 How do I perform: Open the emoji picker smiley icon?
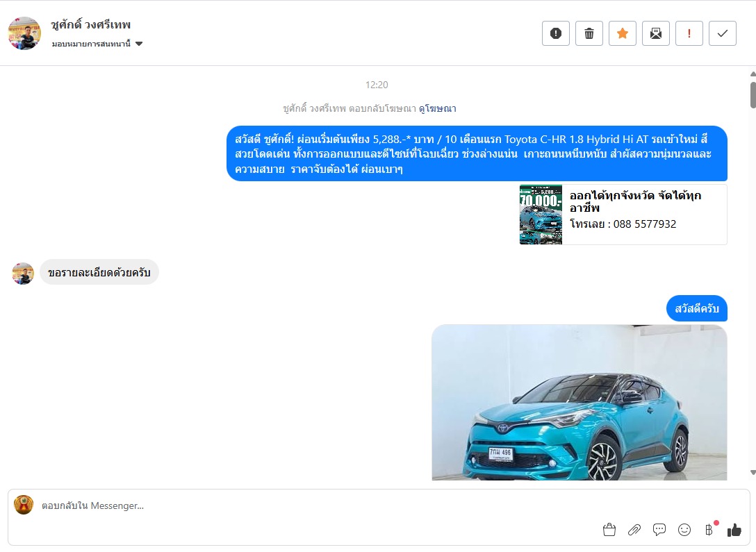684,530
